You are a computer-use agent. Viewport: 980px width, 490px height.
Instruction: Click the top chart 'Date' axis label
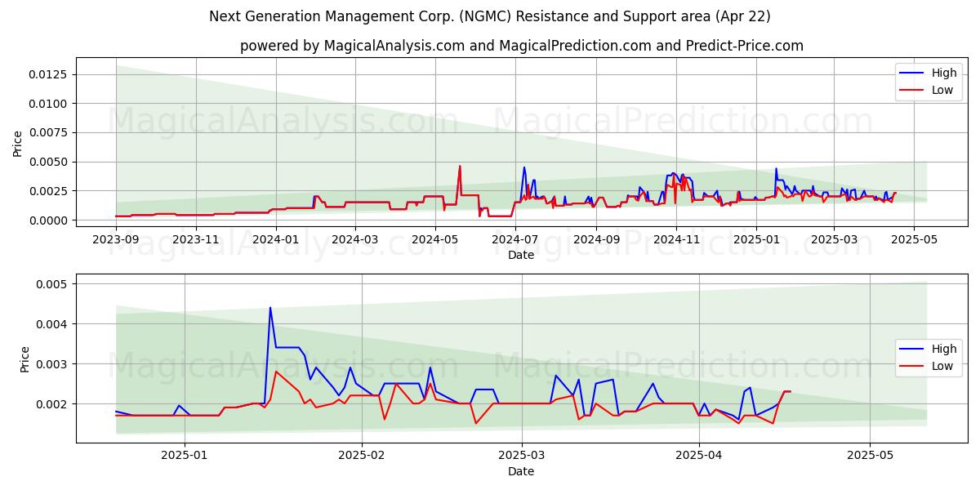[521, 255]
